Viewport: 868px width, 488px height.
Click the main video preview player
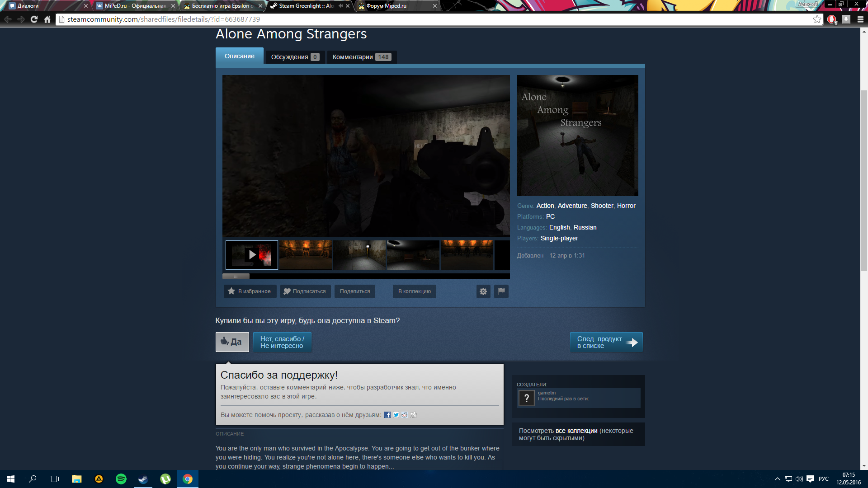tap(366, 155)
